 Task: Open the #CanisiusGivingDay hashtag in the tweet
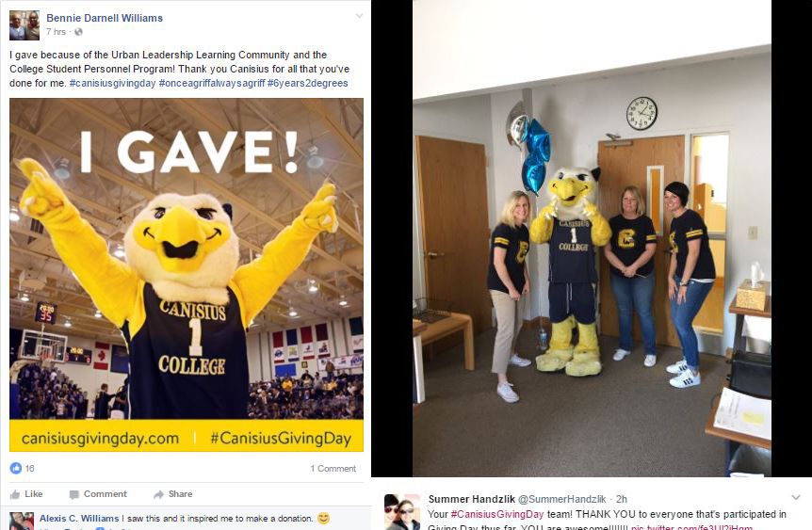[497, 514]
